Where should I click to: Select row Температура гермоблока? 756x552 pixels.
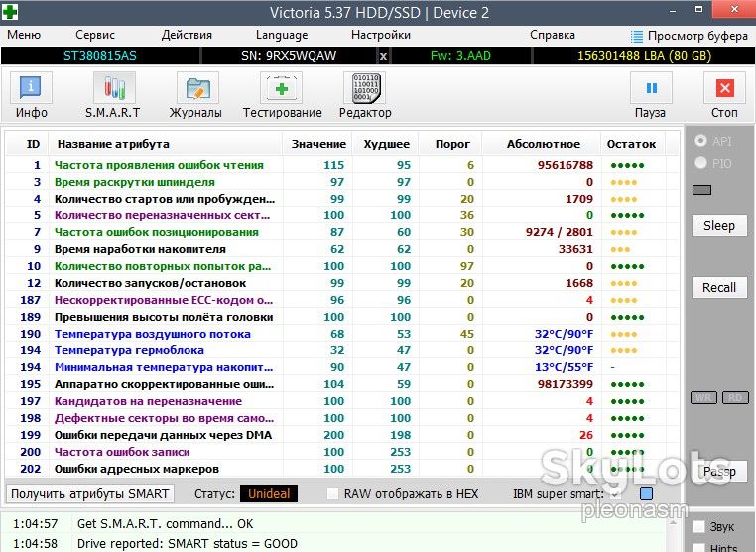tap(341, 350)
